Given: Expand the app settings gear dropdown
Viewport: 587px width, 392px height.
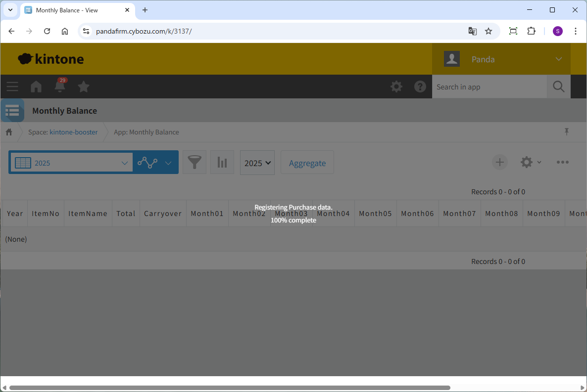Looking at the screenshot, I should 531,162.
